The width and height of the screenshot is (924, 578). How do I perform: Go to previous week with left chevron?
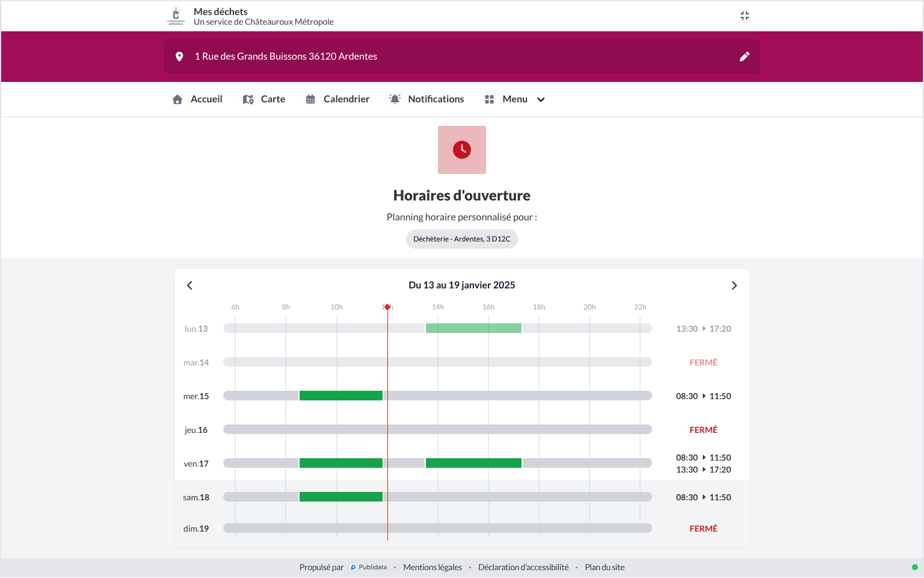coord(189,285)
